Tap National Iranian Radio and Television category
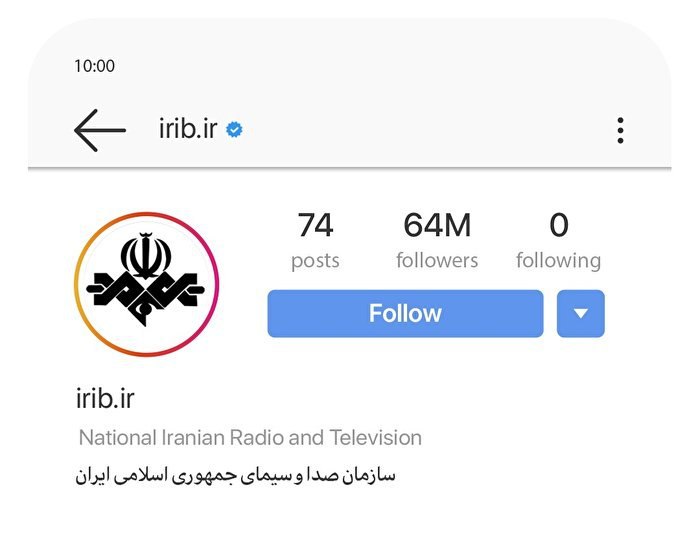Screen dimensions: 700x549 click(x=250, y=437)
